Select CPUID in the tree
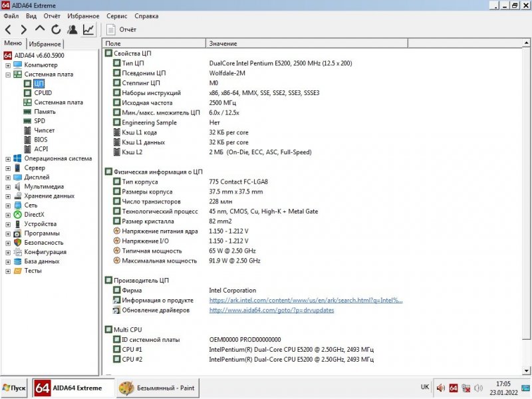This screenshot has width=532, height=399. pyautogui.click(x=43, y=93)
